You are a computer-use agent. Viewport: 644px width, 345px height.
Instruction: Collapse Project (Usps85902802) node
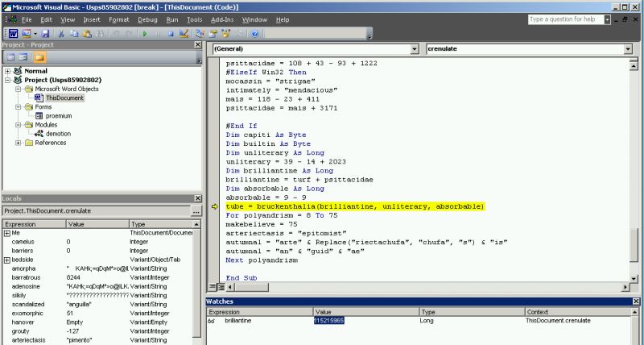coord(7,80)
